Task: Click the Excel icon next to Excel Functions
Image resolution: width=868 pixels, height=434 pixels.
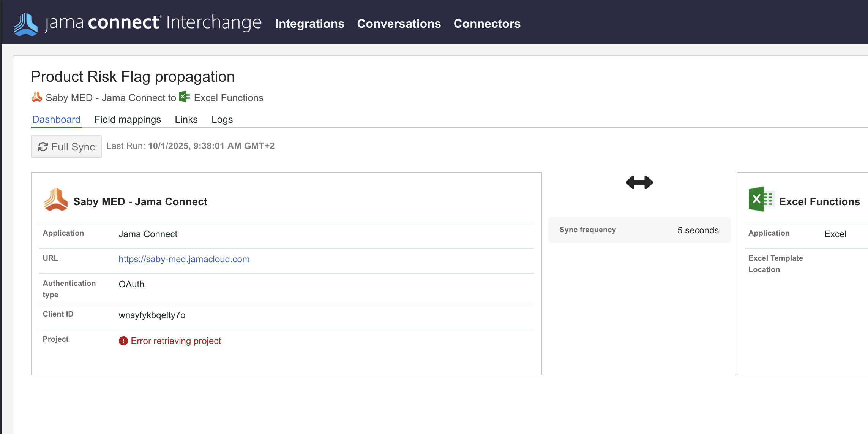Action: point(185,97)
